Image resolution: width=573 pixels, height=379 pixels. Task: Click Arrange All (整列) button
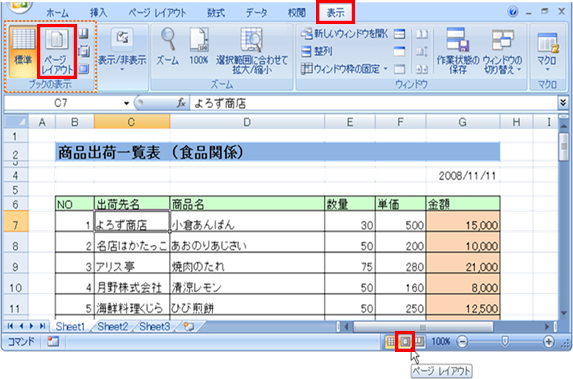[x=317, y=51]
